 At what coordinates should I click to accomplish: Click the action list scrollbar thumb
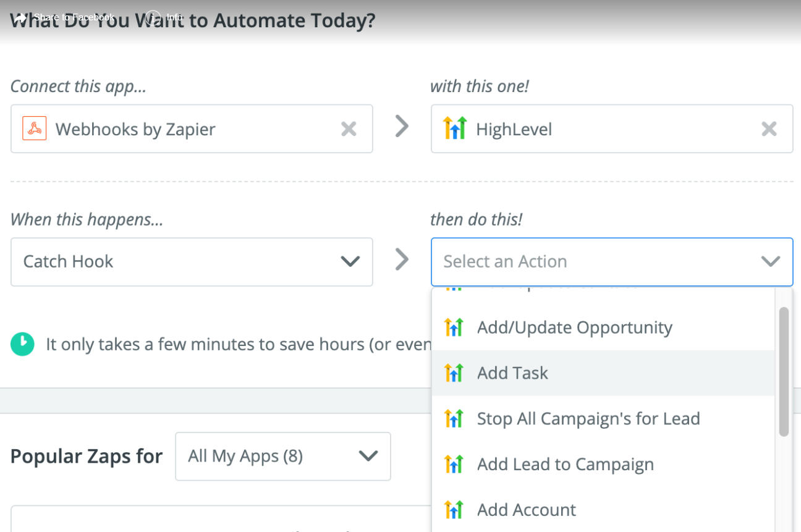pos(784,372)
